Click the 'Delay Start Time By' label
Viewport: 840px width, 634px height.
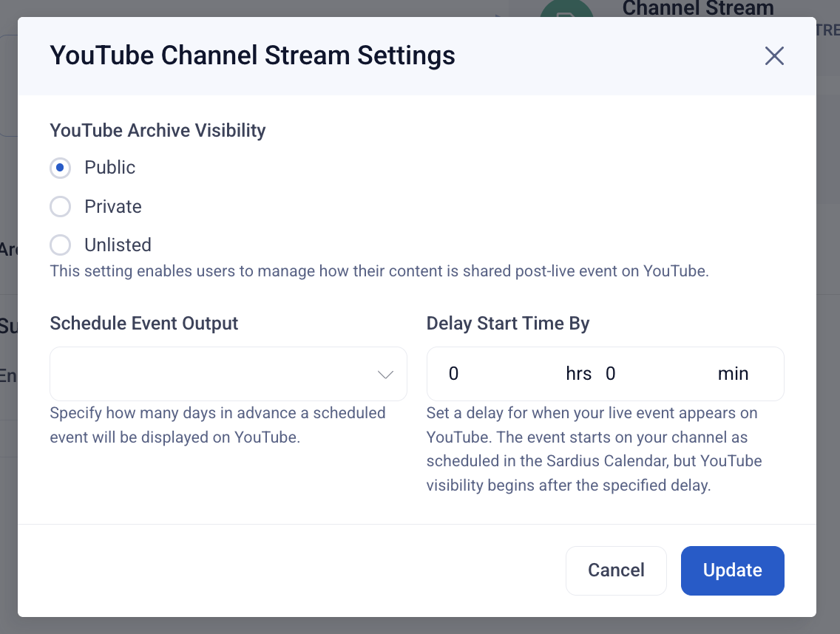508,324
